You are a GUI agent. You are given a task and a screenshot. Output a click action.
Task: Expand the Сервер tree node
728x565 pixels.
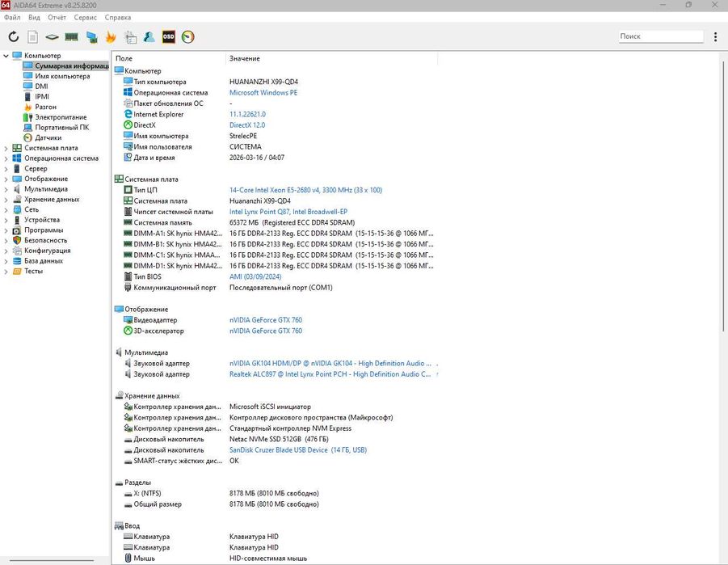[6, 169]
